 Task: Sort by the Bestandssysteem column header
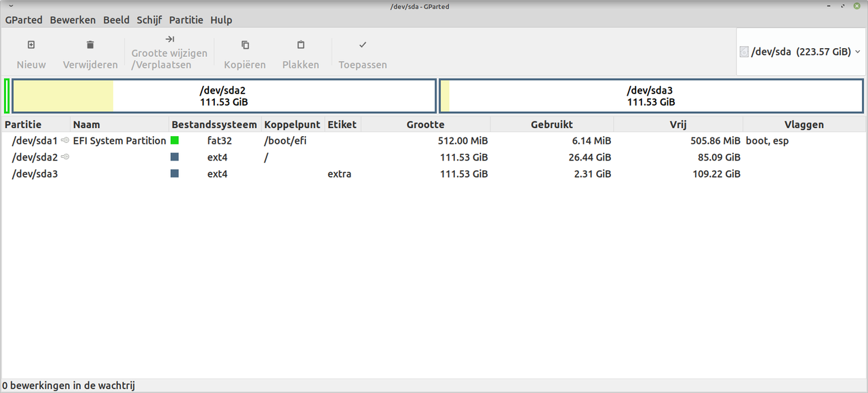point(215,125)
